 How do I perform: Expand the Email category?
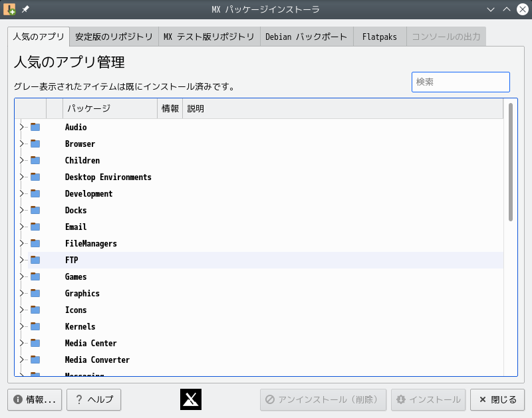[22, 227]
